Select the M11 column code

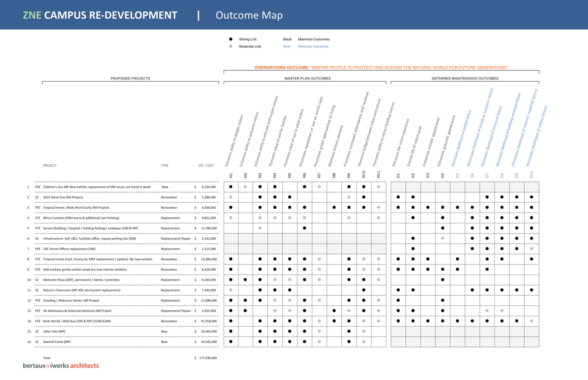pos(379,175)
